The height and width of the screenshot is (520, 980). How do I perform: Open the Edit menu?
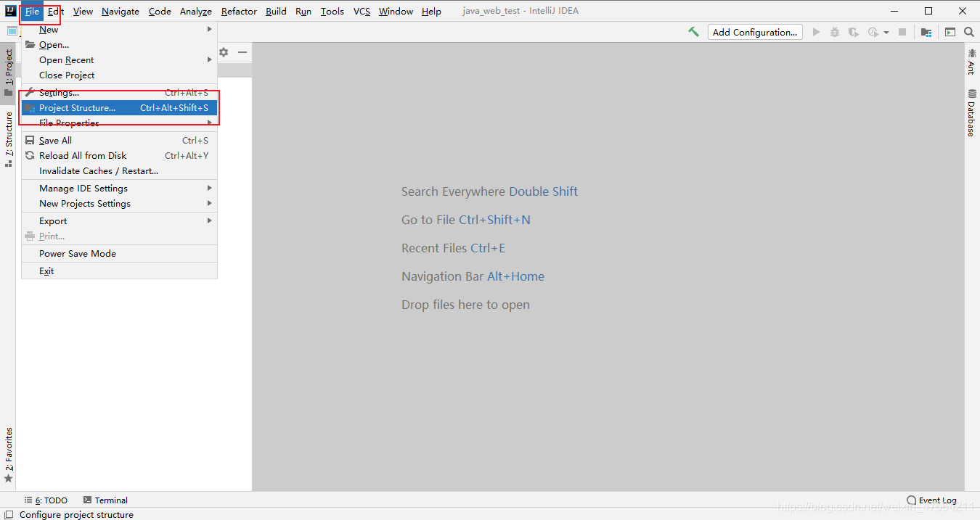coord(56,11)
